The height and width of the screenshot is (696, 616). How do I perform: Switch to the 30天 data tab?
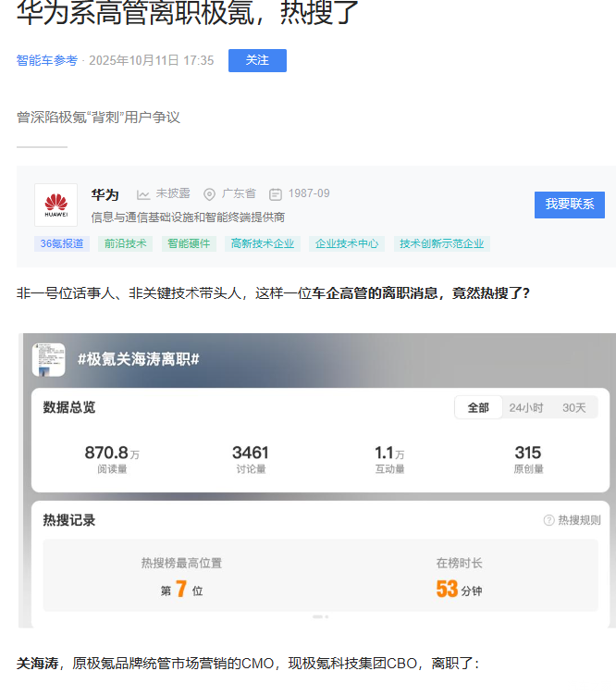573,407
